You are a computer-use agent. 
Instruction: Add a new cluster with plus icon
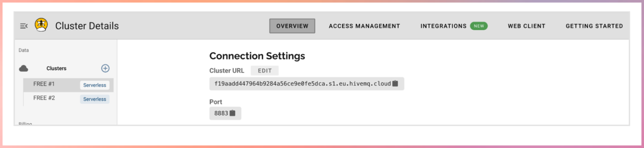click(x=105, y=68)
